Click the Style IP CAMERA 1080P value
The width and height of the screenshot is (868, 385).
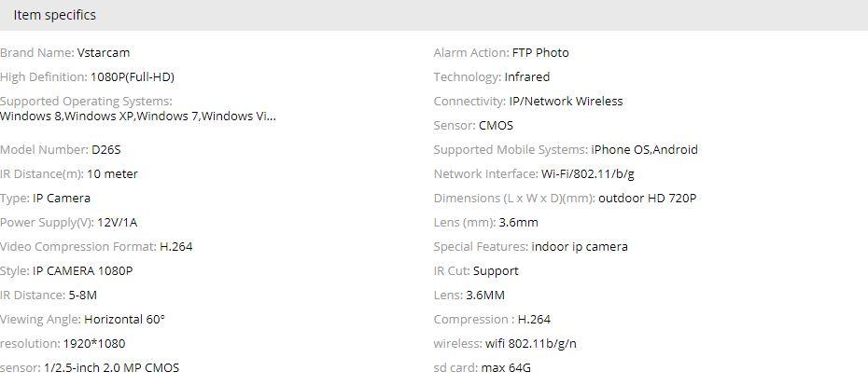click(82, 271)
